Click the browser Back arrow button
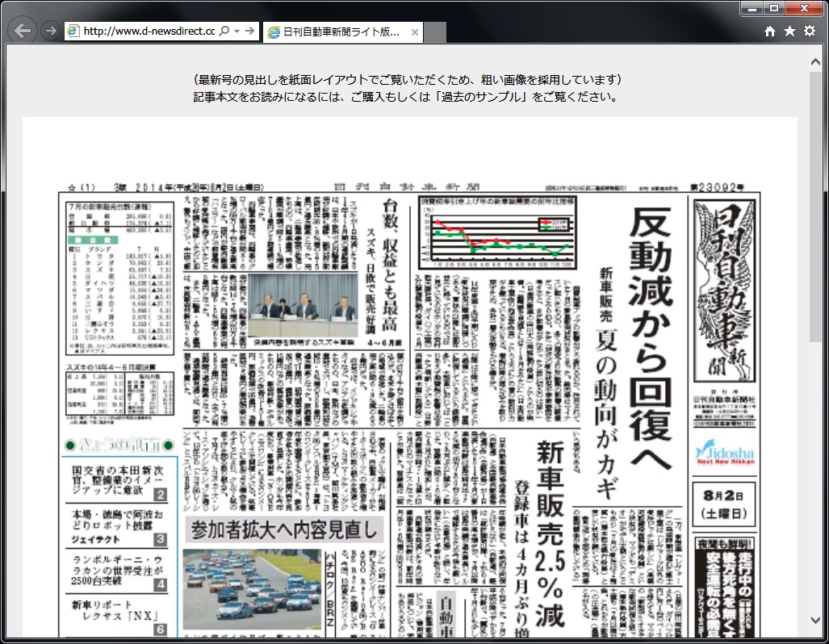Viewport: 829px width, 644px height. 23,31
